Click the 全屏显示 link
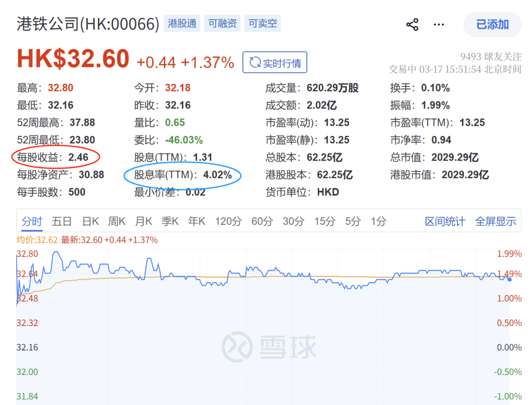 (x=496, y=221)
